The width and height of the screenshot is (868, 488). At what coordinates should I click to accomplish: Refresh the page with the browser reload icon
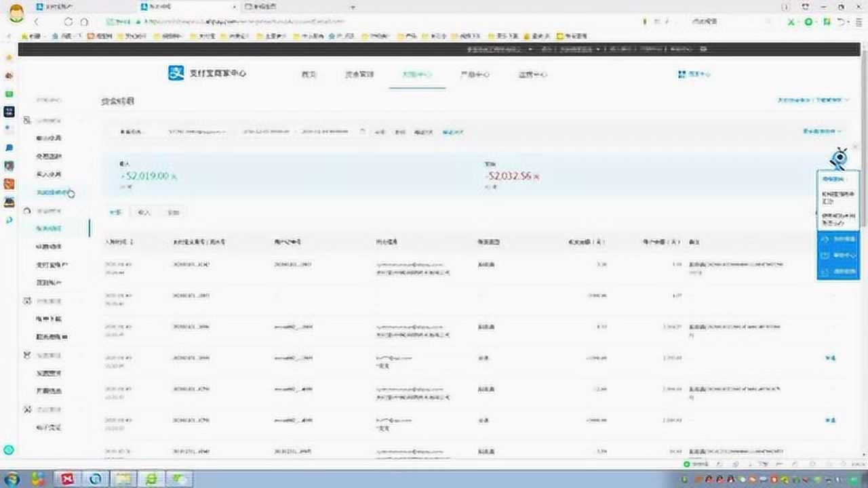pyautogui.click(x=68, y=21)
